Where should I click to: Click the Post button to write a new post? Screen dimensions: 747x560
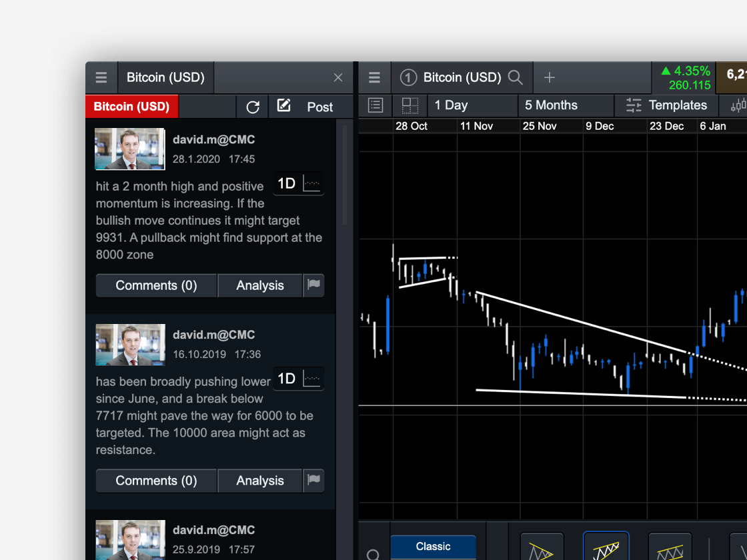click(x=311, y=107)
